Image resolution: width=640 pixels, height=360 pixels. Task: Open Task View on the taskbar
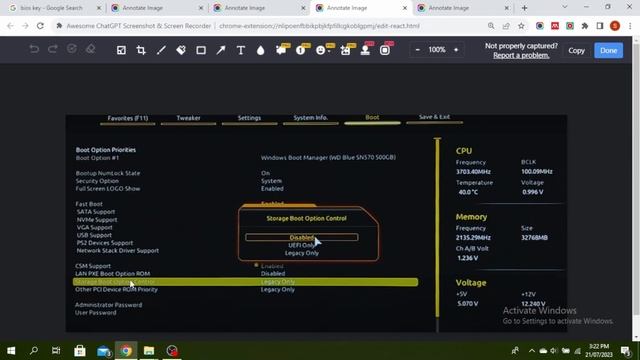56,351
